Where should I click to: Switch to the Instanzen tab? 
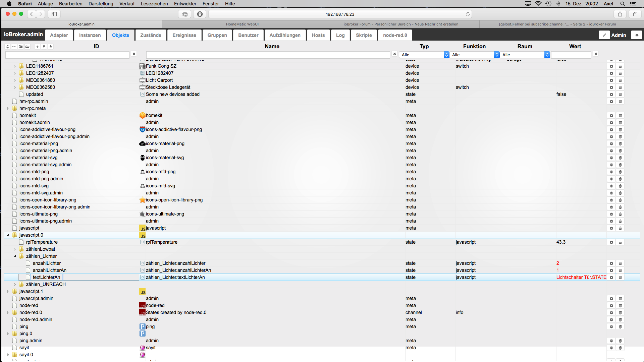click(90, 35)
